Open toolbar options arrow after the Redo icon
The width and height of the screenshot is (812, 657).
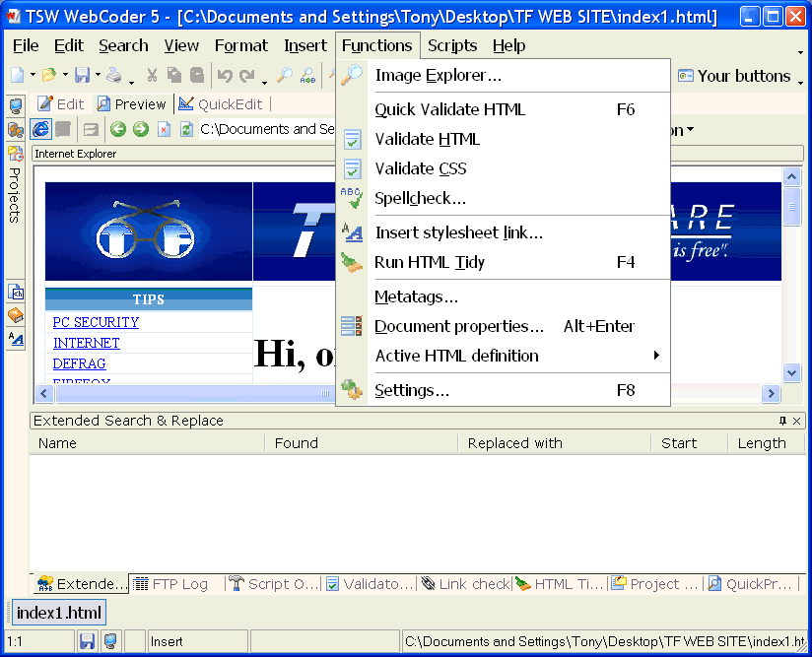click(265, 83)
